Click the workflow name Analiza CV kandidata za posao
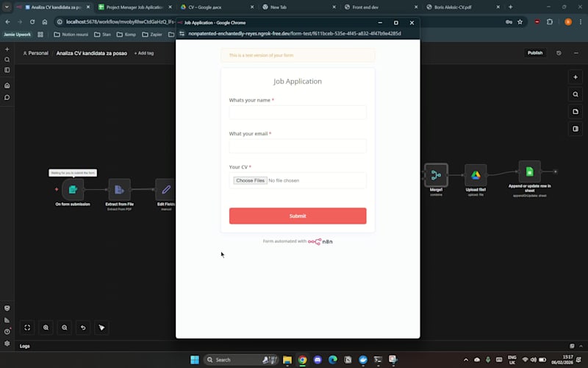Image resolution: width=588 pixels, height=368 pixels. point(91,53)
